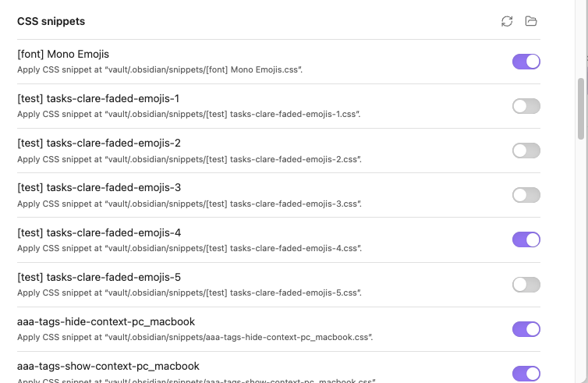The width and height of the screenshot is (588, 383).
Task: Disable the [font] Mono Emojis snippet
Action: point(526,62)
